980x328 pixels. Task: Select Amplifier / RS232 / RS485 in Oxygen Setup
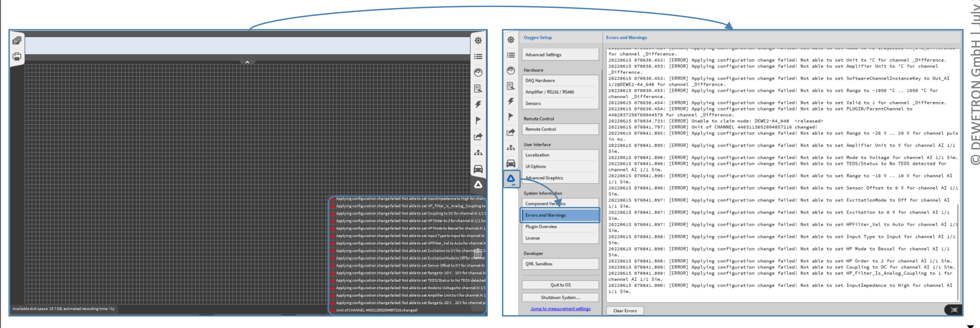(x=560, y=92)
